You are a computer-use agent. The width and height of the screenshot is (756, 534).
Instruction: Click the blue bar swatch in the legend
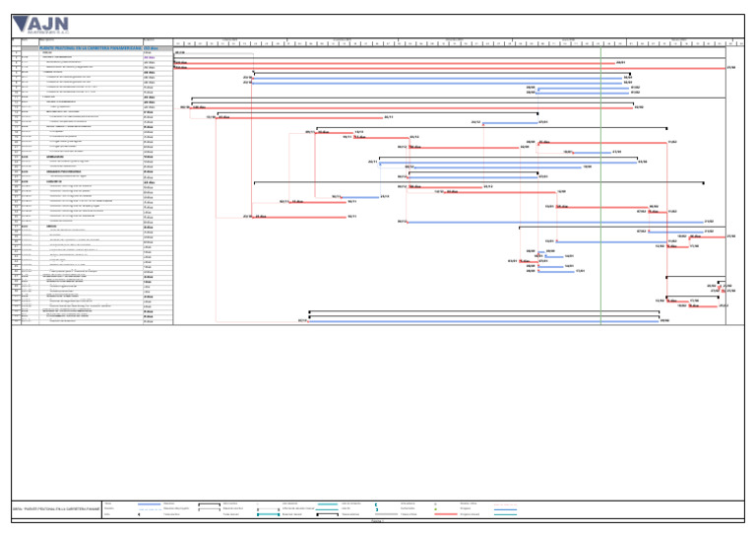click(150, 502)
